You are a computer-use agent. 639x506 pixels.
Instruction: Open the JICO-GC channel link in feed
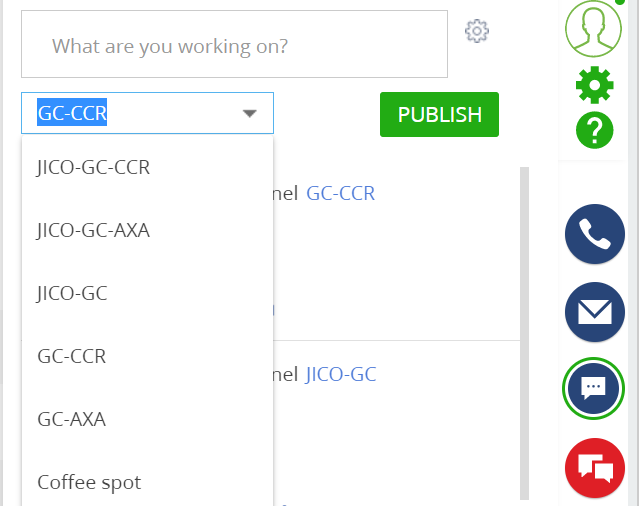click(x=341, y=374)
